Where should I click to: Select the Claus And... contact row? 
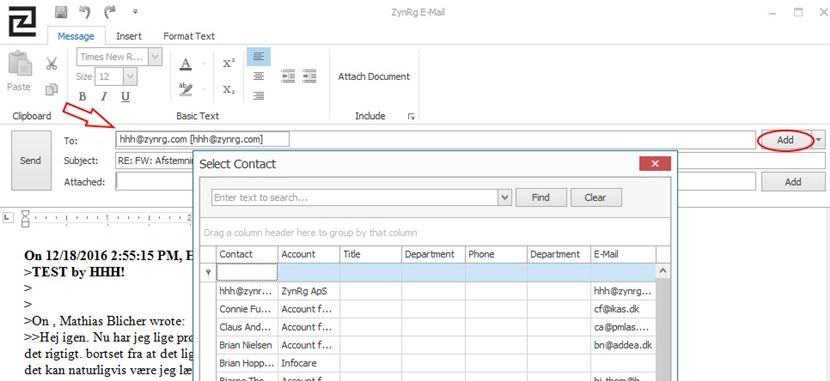[428, 327]
